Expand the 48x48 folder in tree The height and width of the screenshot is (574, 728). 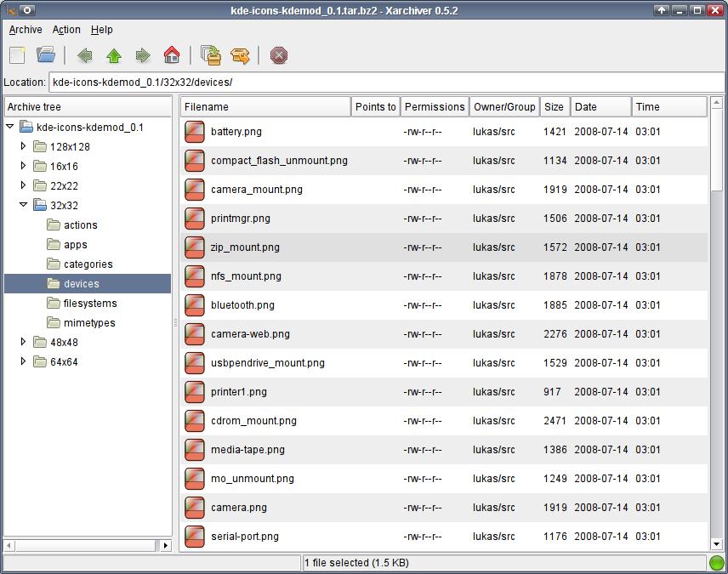tap(24, 342)
